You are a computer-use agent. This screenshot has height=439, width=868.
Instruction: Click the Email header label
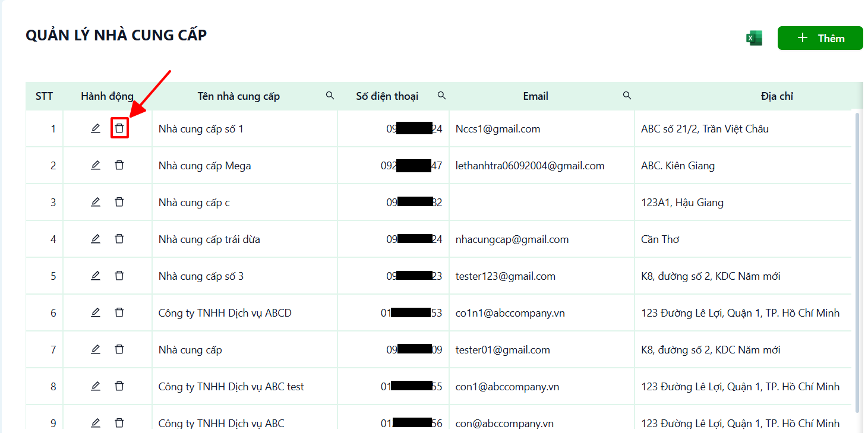535,96
